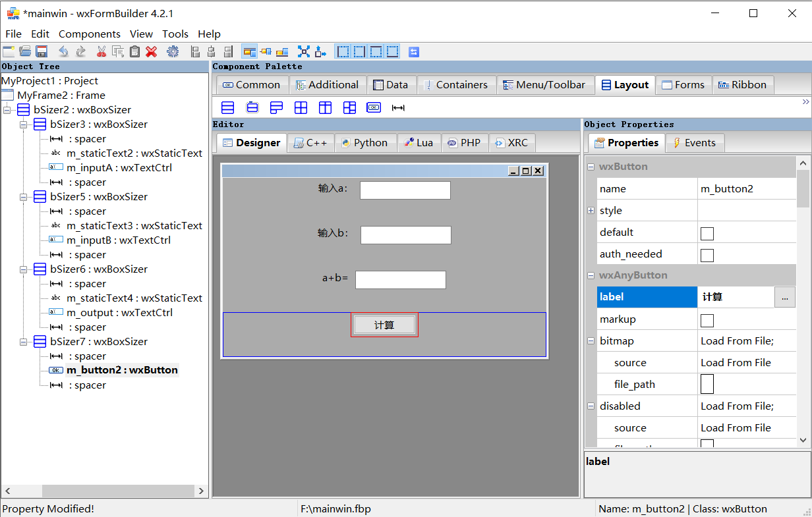Viewport: 812px width, 517px height.
Task: Add a spacer using the Layout palette
Action: coord(398,107)
